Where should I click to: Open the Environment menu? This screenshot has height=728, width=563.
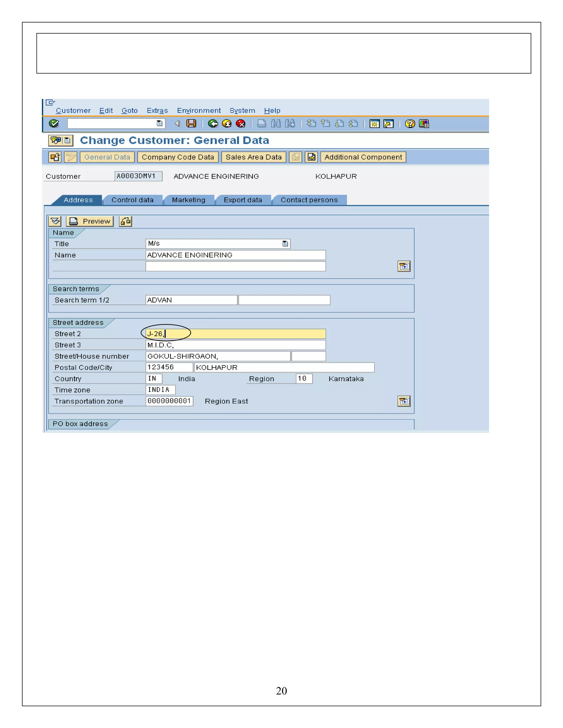click(x=199, y=111)
